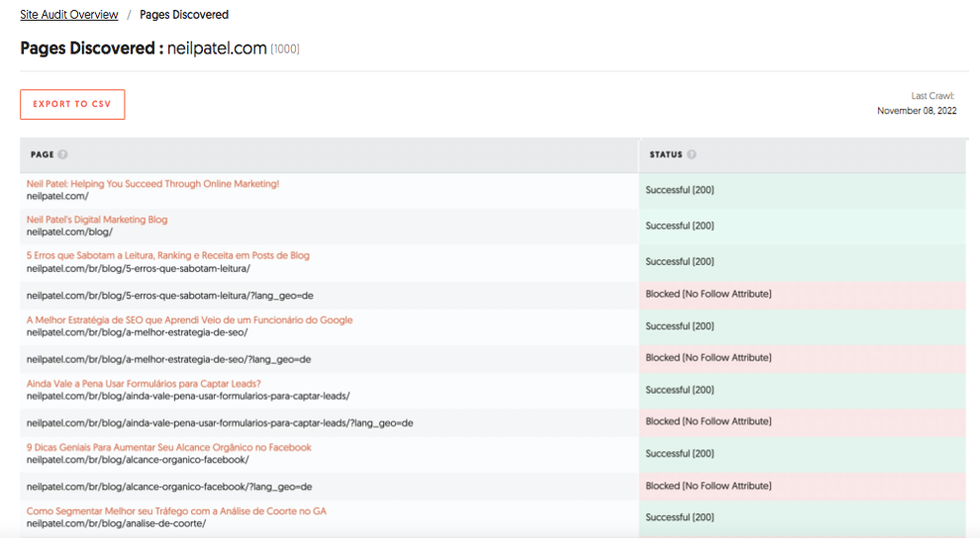
Task: Click Blocked status for formularios-para-captar-leads ?lang_geo=de
Action: point(708,421)
